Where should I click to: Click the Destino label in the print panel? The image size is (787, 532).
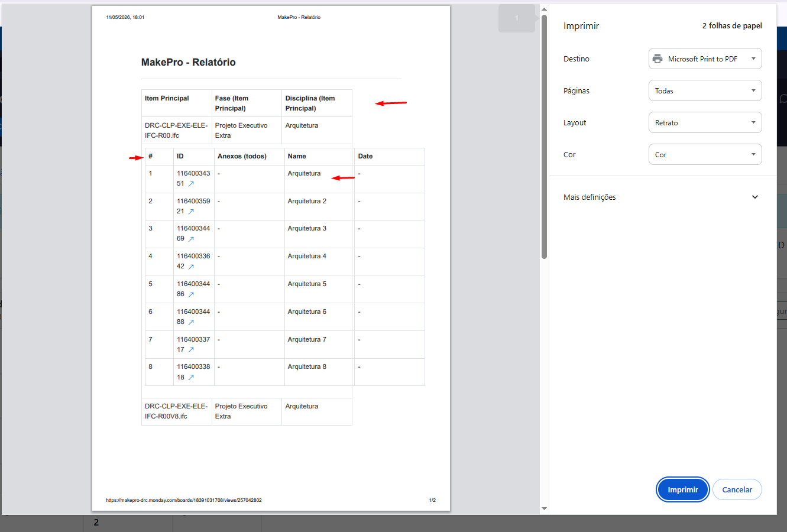(577, 59)
